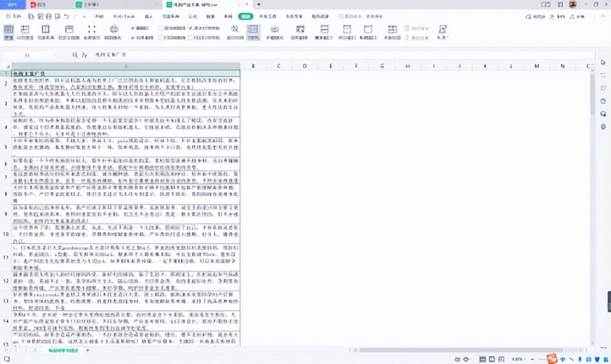Open Arrange Windows tool

pyautogui.click(x=324, y=32)
